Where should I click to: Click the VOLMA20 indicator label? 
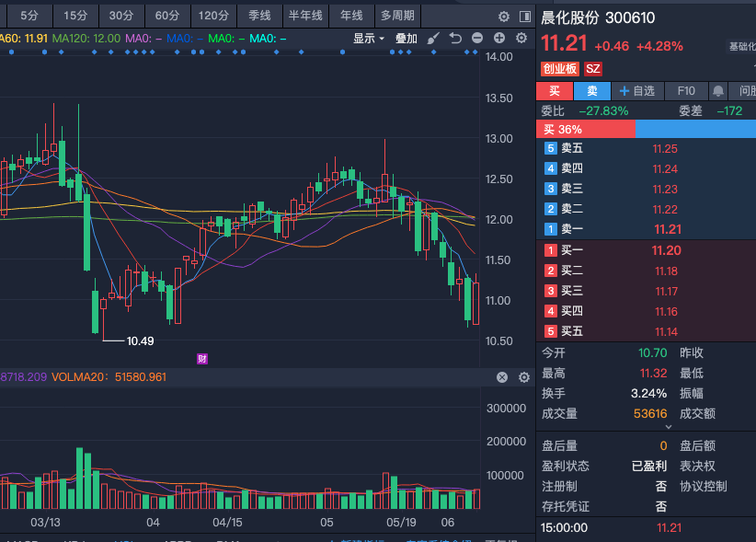tap(109, 377)
